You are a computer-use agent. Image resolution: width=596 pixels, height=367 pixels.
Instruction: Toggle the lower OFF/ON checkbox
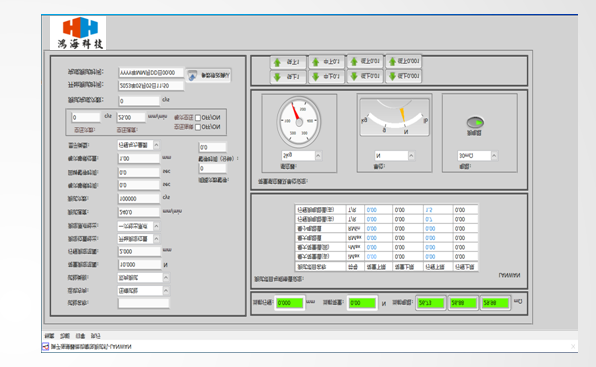(198, 127)
